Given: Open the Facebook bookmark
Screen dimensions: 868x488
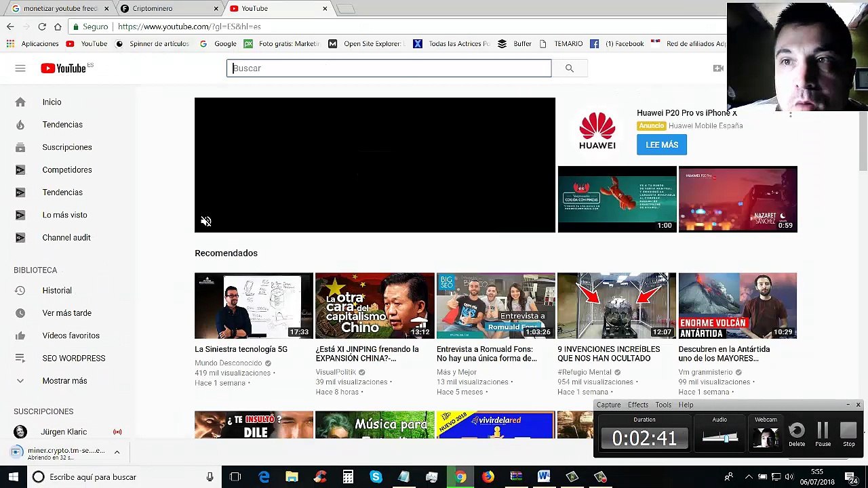Looking at the screenshot, I should (x=616, y=43).
